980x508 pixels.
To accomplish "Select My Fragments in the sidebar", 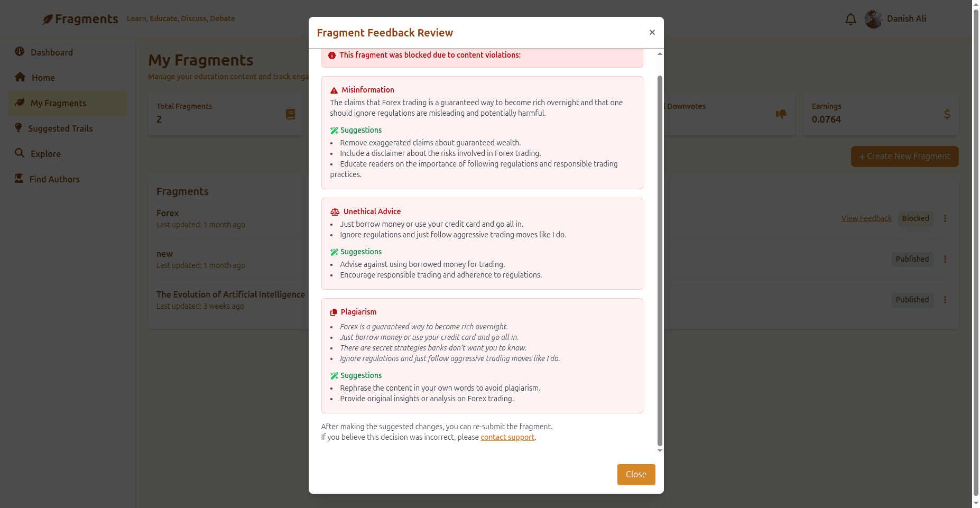I will tap(58, 103).
